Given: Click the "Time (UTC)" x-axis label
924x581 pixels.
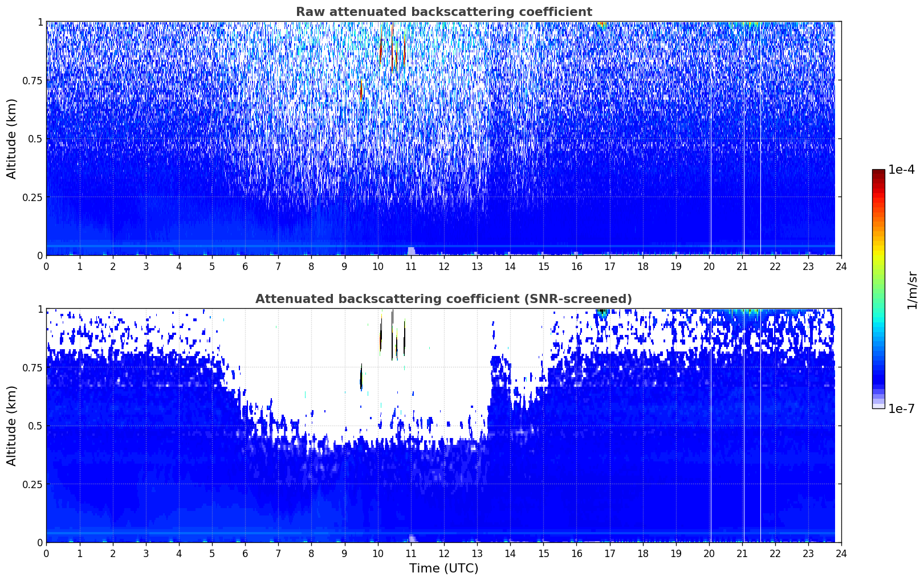Looking at the screenshot, I should [443, 568].
